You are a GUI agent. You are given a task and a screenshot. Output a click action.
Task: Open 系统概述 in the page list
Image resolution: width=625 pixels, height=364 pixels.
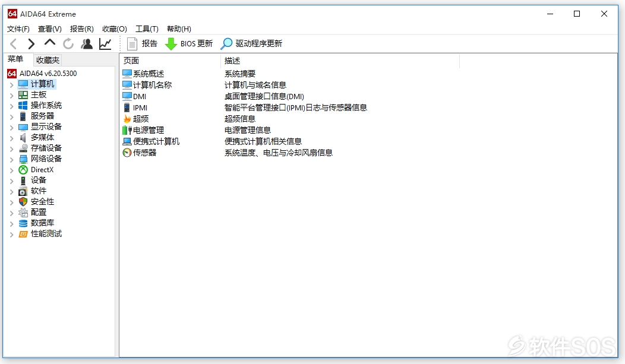pos(144,74)
